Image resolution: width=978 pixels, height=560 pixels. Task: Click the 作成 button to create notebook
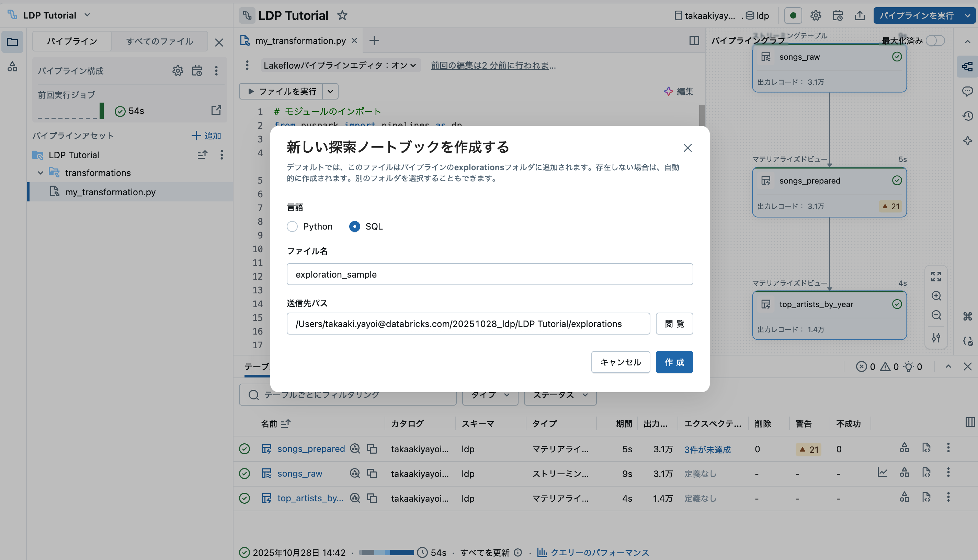(x=674, y=362)
